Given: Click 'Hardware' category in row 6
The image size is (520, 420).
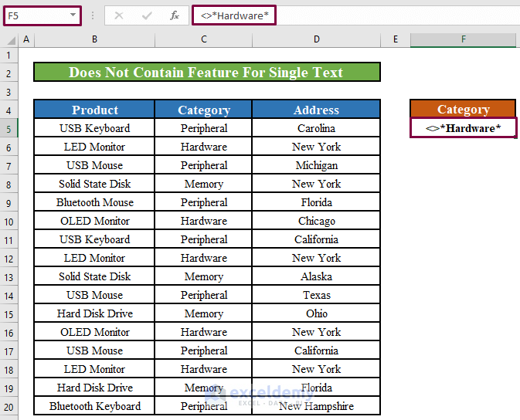Looking at the screenshot, I should [204, 147].
